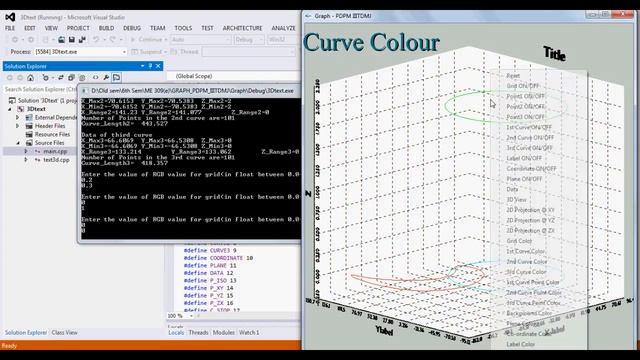
Task: Click Pending Changes Filter in Solution Explorer
Action: point(45,78)
